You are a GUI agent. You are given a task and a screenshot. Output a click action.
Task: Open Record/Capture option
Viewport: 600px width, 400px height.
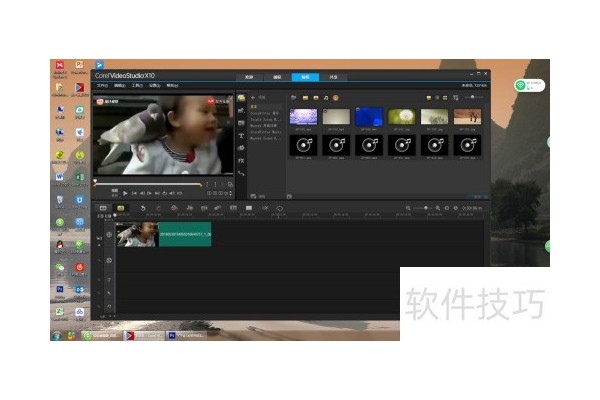pyautogui.click(x=174, y=208)
